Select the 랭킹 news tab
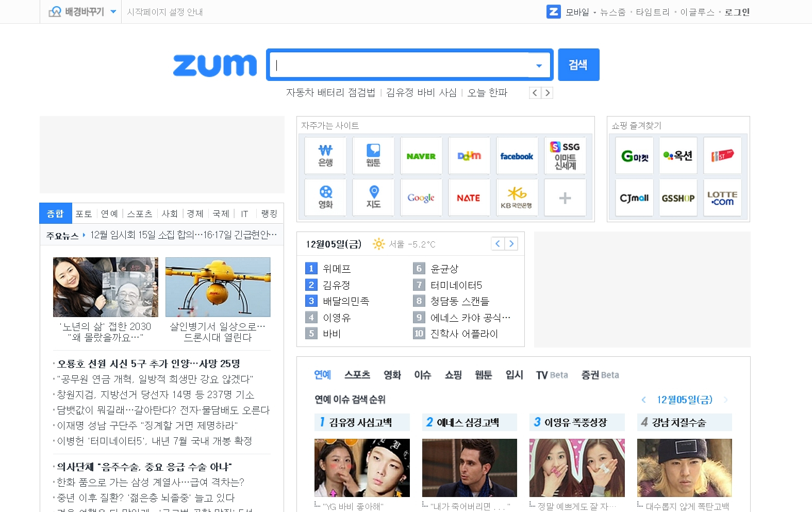This screenshot has height=512, width=812. click(x=269, y=213)
